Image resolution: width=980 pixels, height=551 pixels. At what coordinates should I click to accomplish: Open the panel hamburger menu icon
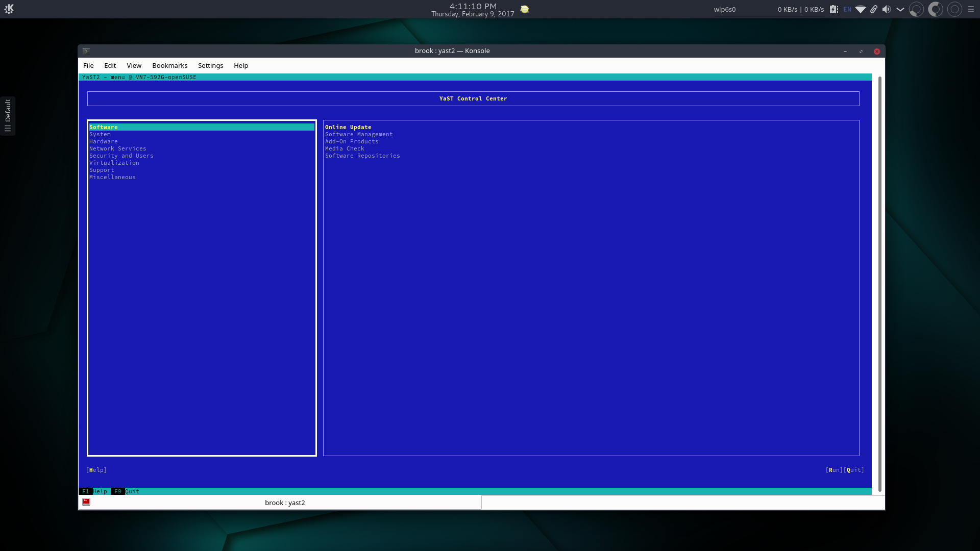click(971, 9)
